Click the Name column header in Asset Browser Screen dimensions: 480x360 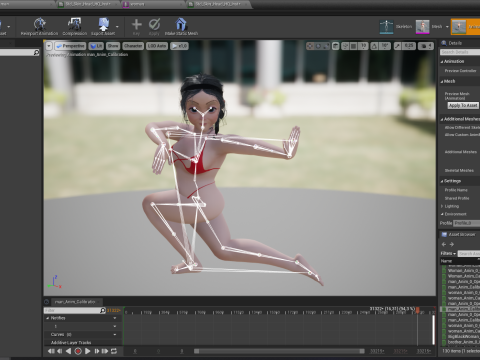pos(460,261)
